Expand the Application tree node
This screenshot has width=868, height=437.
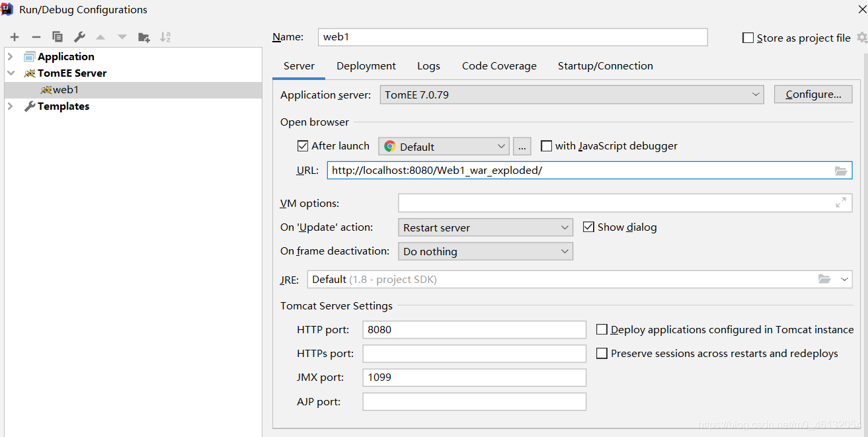pos(11,56)
